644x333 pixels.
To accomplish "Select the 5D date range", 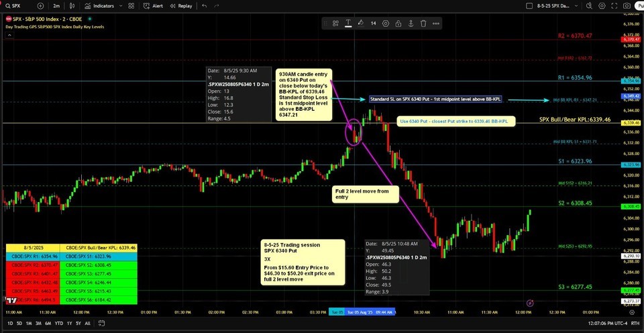I will (19, 324).
